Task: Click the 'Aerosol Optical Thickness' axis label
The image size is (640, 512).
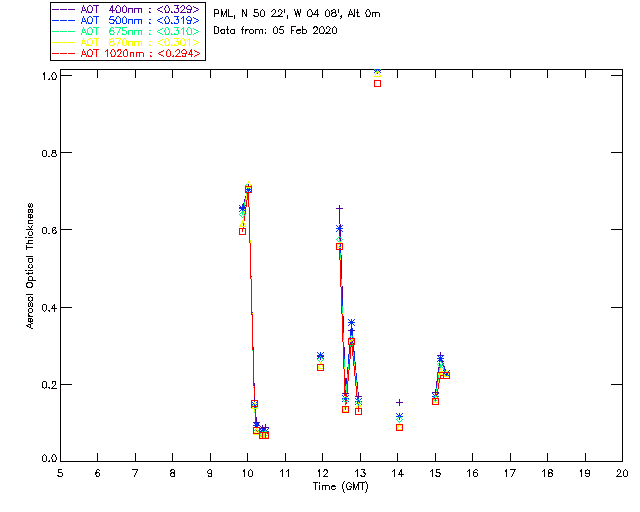Action: pyautogui.click(x=30, y=266)
